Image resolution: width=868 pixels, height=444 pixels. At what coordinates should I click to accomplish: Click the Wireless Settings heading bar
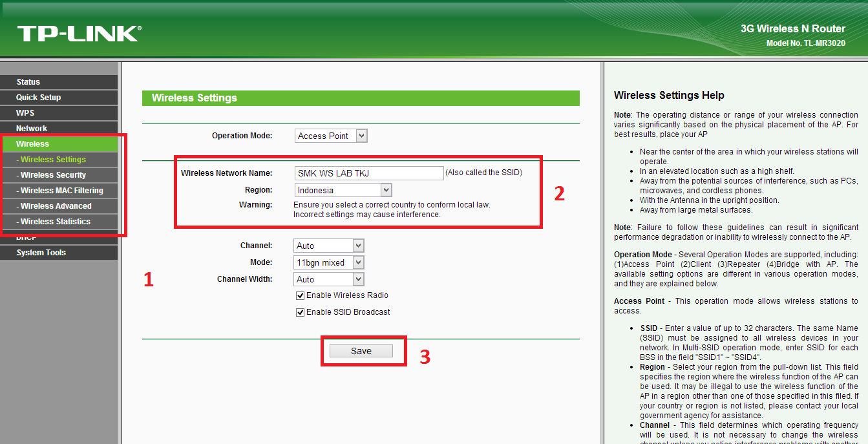point(361,98)
